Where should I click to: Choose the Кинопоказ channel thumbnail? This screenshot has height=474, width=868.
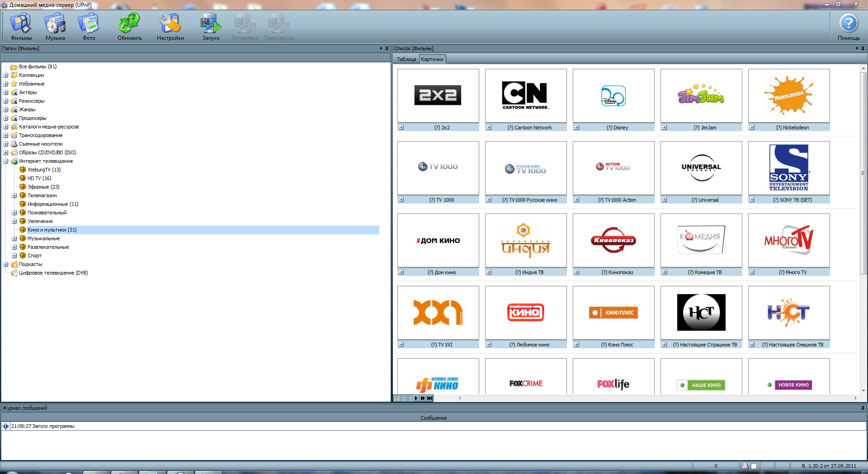click(613, 240)
